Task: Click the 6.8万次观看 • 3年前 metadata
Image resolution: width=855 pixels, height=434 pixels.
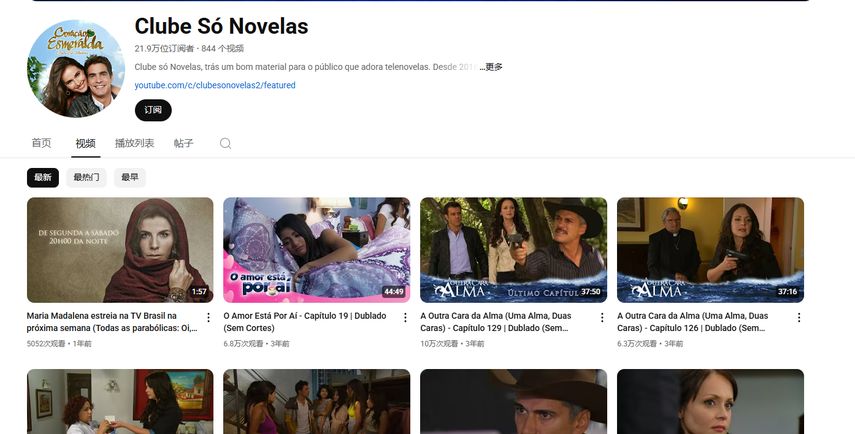Action: [256, 344]
